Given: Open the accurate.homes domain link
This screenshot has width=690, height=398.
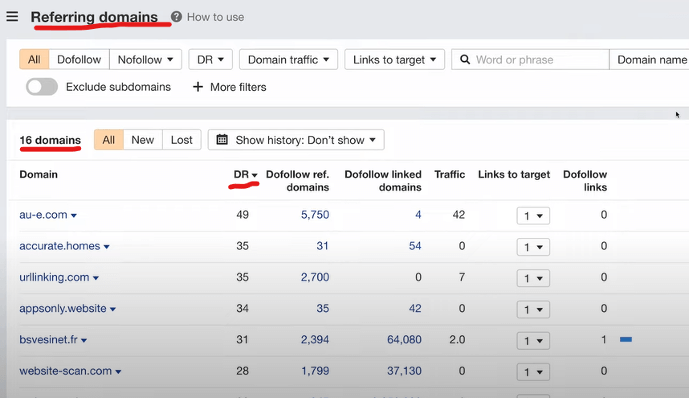Looking at the screenshot, I should 59,246.
